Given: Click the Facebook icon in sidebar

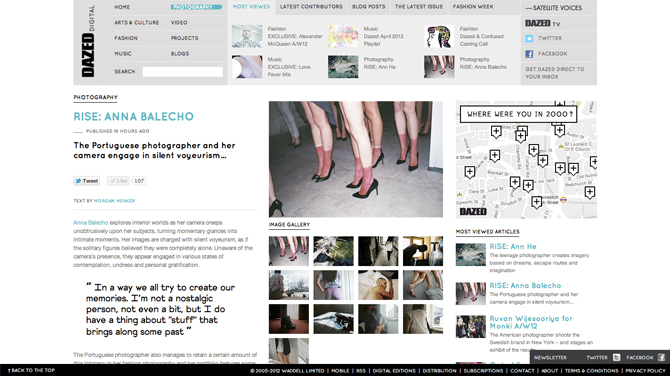Looking at the screenshot, I should click(x=529, y=54).
